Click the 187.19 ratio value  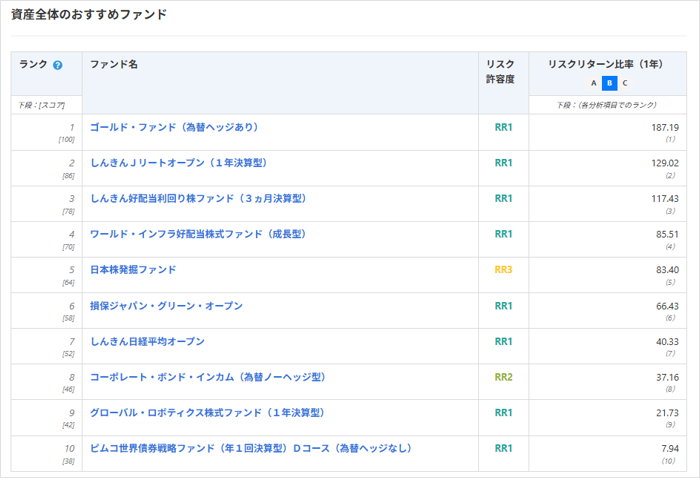tap(664, 127)
